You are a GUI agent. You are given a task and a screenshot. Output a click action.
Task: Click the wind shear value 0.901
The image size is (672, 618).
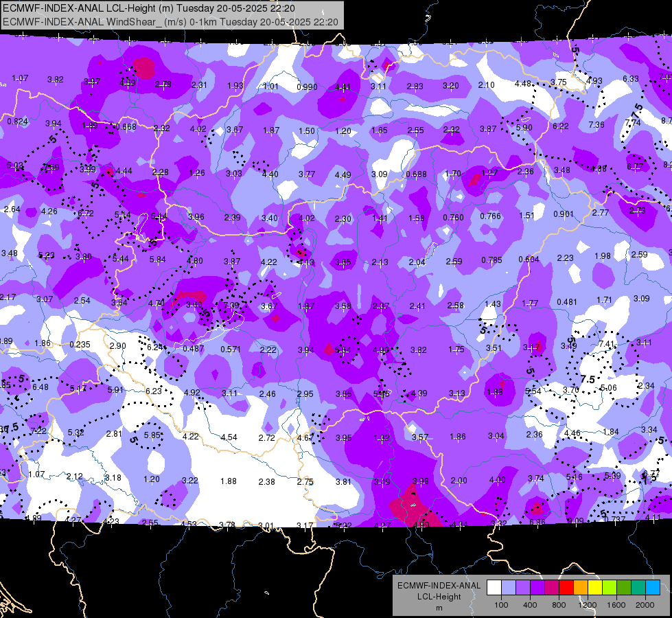tap(563, 214)
